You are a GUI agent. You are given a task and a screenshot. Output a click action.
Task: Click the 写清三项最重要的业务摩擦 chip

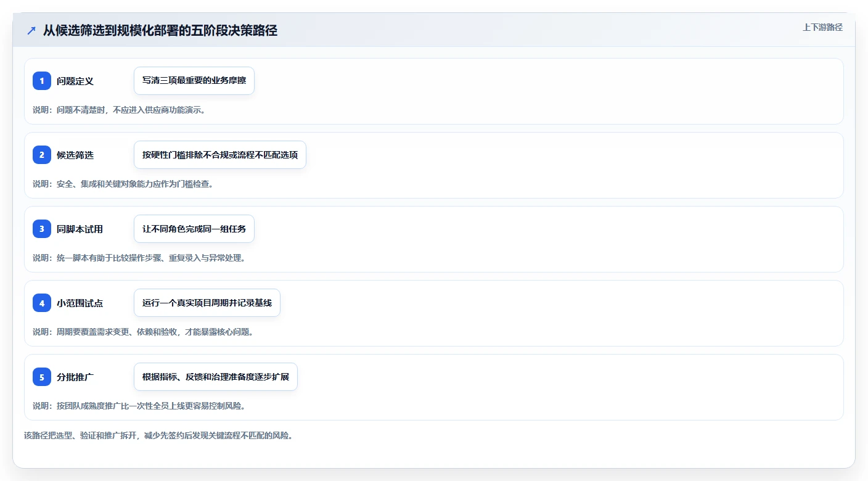point(194,81)
